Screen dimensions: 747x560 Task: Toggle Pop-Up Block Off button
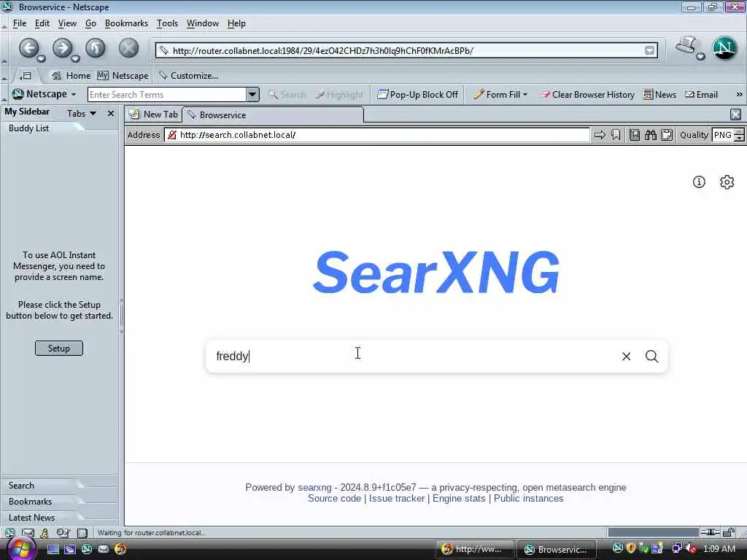click(x=417, y=95)
